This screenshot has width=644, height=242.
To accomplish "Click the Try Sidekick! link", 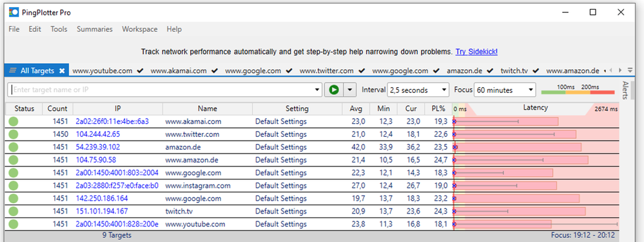I will pyautogui.click(x=476, y=52).
